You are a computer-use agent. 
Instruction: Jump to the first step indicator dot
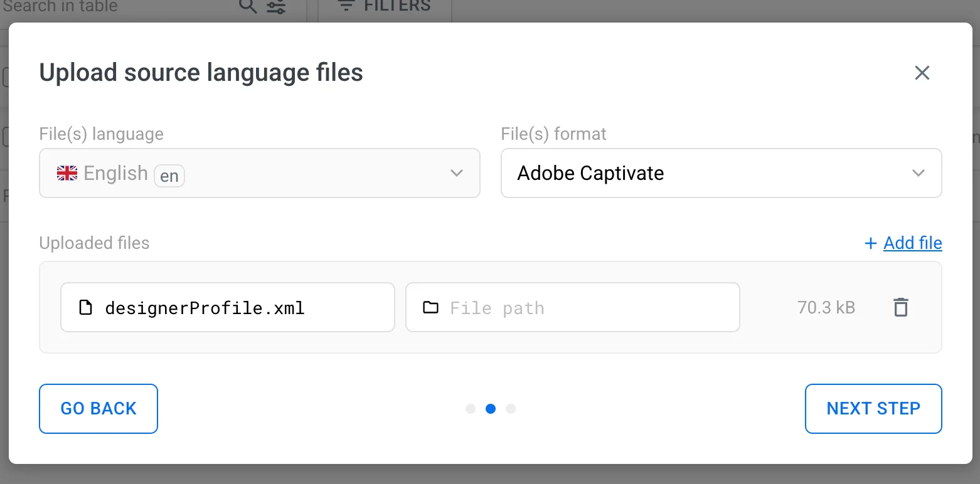tap(471, 409)
